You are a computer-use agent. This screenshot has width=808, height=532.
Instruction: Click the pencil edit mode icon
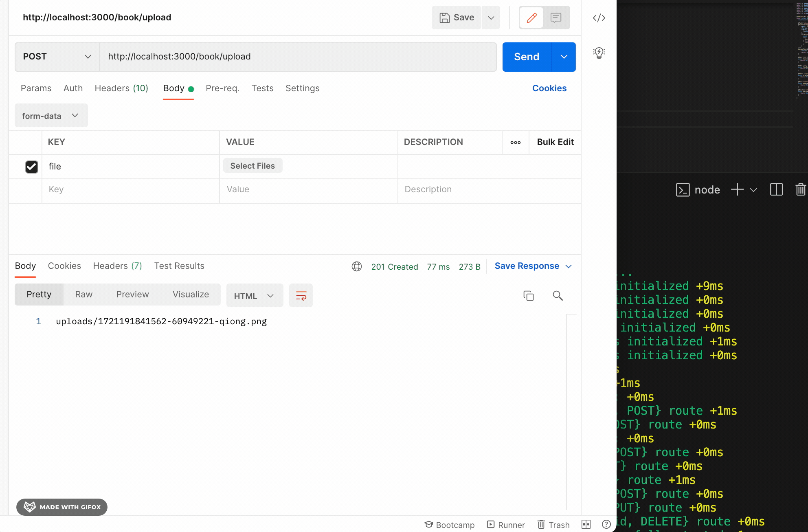531,18
